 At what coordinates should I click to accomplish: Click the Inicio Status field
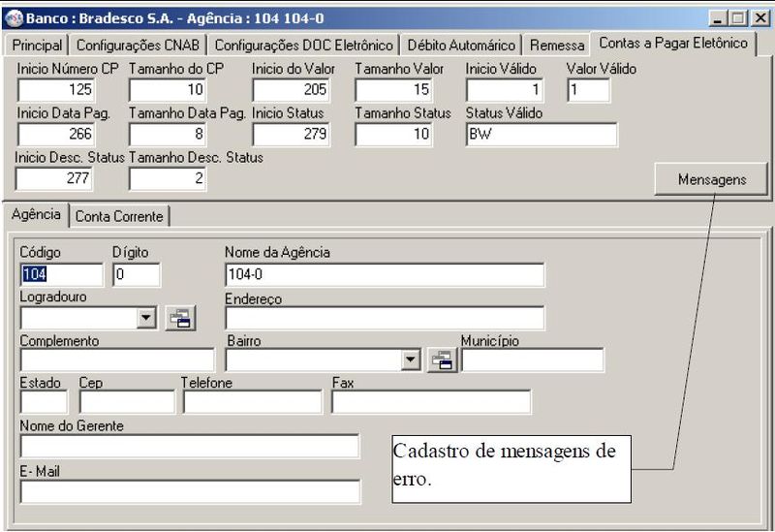tap(291, 134)
